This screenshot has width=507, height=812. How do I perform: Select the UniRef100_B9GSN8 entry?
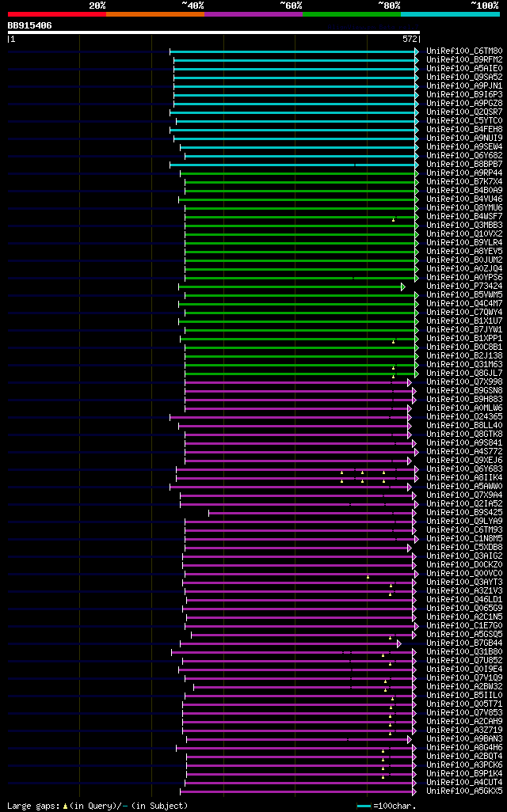(x=464, y=391)
